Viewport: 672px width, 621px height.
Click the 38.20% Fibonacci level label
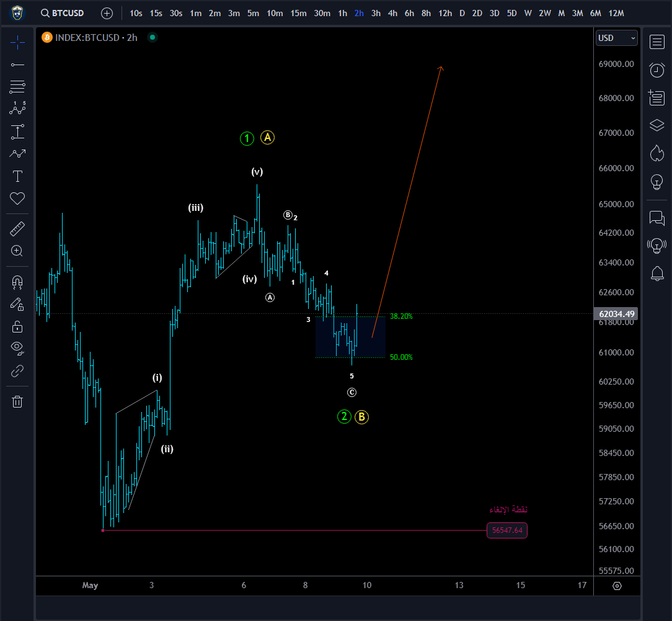click(x=401, y=316)
